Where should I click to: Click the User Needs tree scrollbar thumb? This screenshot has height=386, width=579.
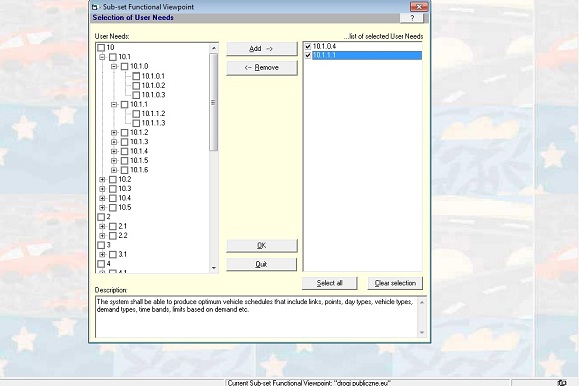(213, 102)
